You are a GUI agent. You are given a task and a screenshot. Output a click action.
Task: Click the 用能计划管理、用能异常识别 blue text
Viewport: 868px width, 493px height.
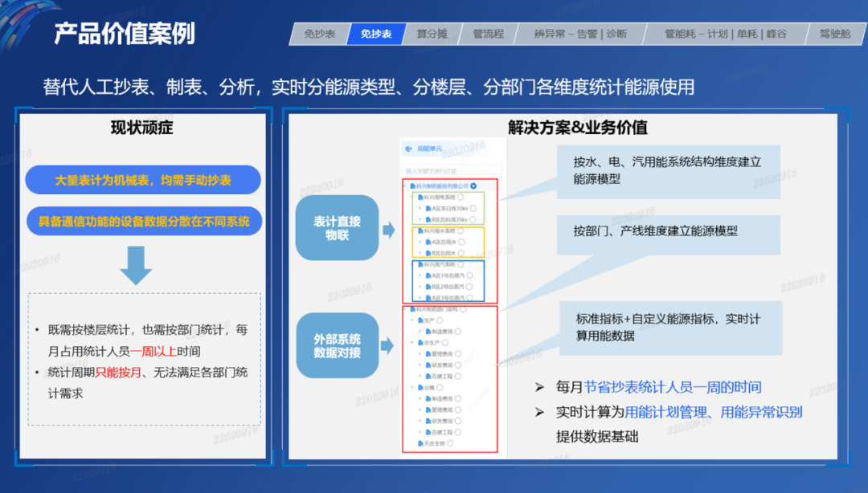coord(714,412)
